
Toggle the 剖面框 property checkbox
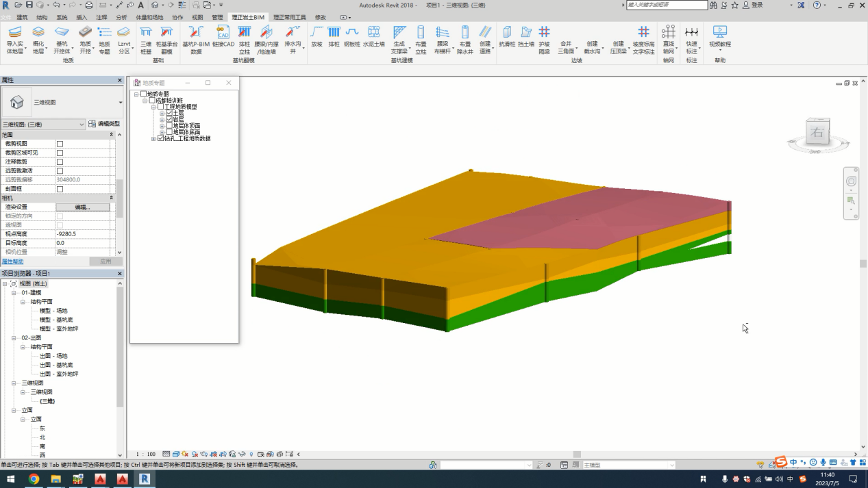click(60, 189)
